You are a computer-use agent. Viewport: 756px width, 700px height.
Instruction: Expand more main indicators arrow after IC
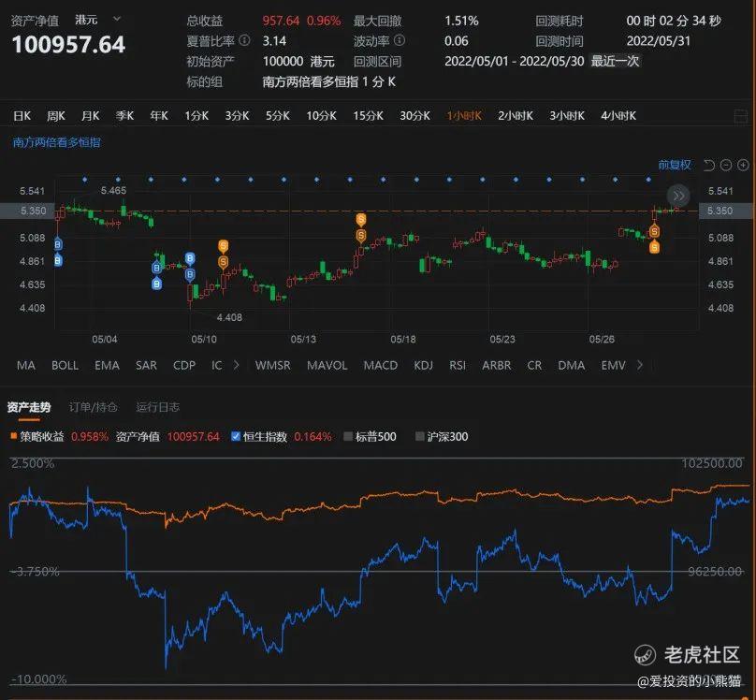tap(236, 365)
